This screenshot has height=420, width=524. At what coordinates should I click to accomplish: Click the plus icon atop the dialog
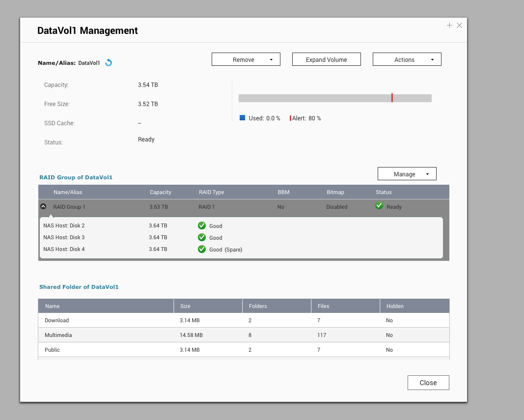449,25
